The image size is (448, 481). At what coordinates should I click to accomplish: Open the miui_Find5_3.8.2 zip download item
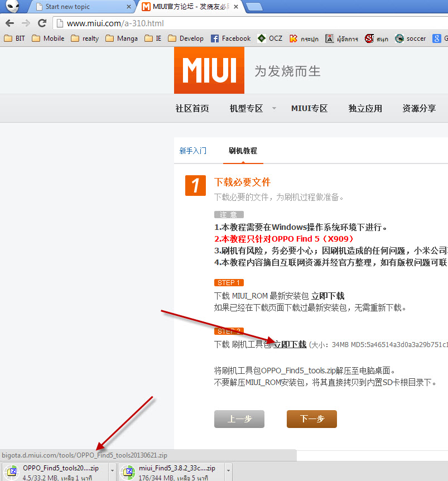[x=172, y=473]
